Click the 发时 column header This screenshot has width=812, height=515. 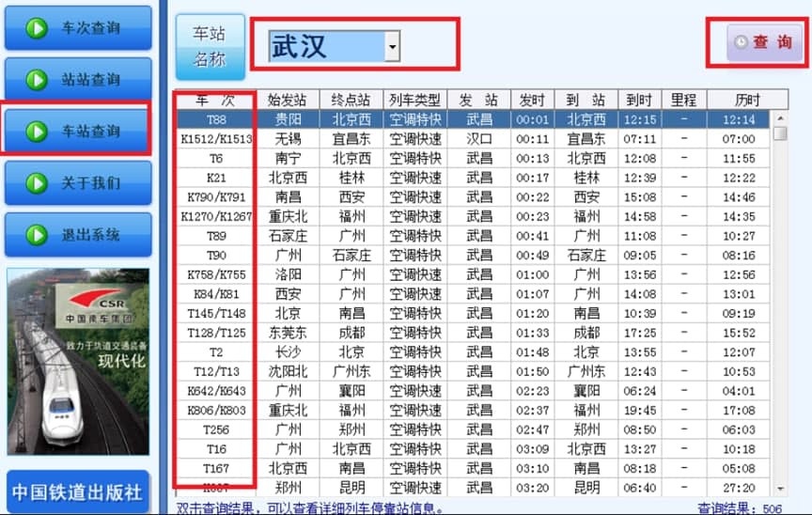click(x=532, y=100)
